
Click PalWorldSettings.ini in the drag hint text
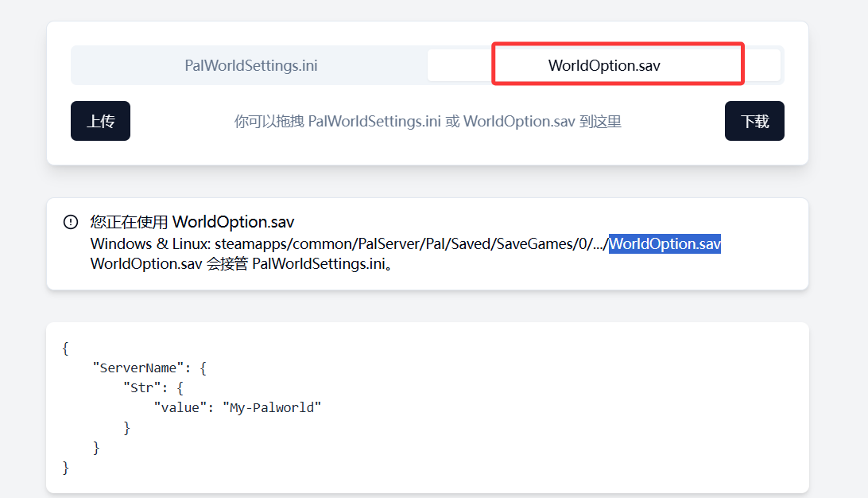[374, 122]
